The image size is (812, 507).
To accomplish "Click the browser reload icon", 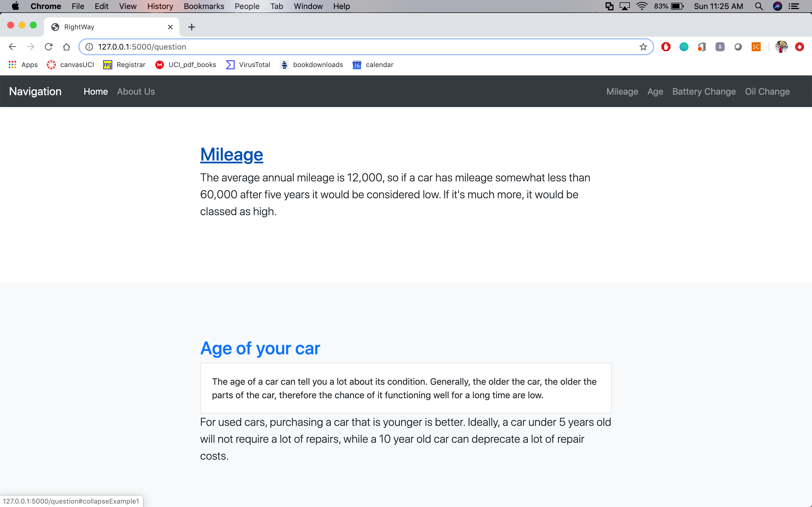I will pyautogui.click(x=49, y=46).
